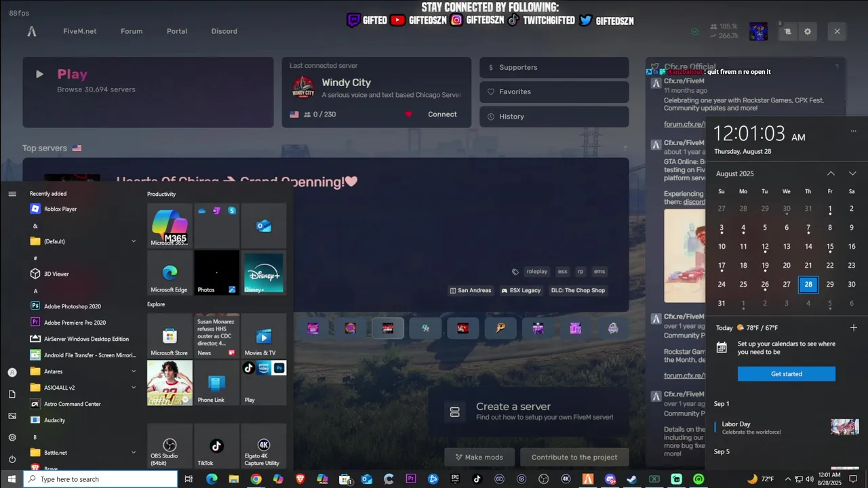This screenshot has height=488, width=868.
Task: Open File Explorer from the taskbar
Action: [234, 479]
